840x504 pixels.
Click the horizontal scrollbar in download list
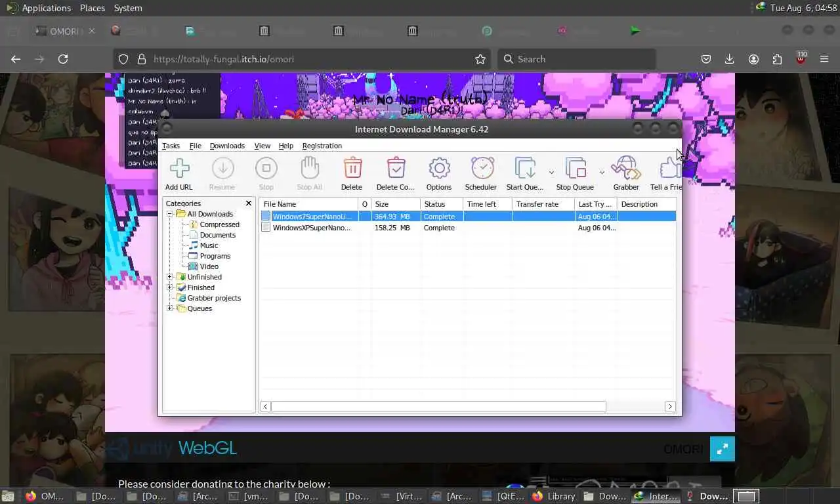pos(438,407)
